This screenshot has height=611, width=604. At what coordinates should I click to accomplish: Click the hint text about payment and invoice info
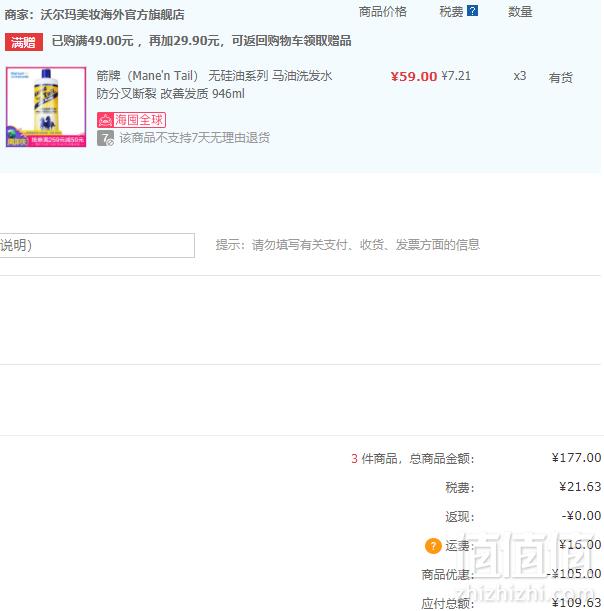click(x=348, y=245)
